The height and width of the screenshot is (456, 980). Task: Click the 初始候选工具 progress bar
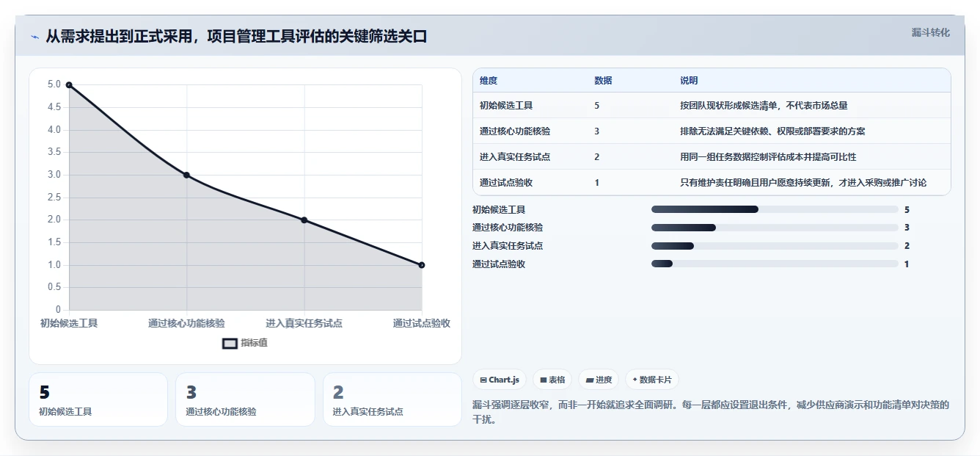pos(775,209)
